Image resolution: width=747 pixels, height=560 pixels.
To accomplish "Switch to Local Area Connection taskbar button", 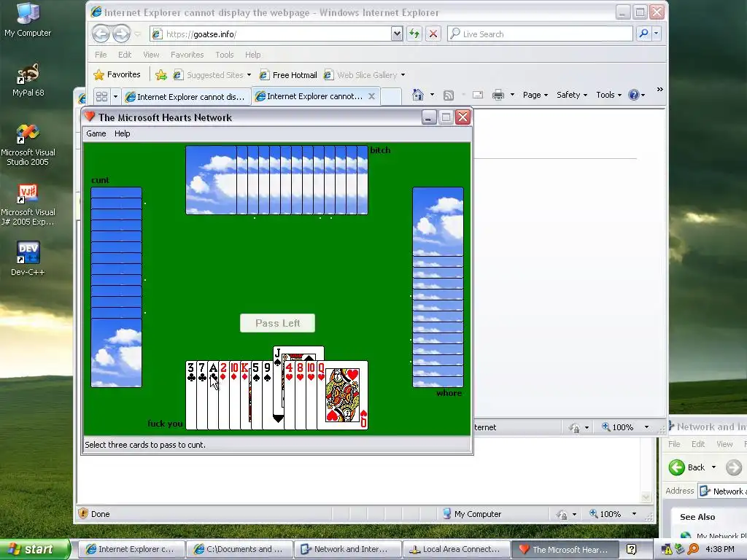I will [456, 549].
